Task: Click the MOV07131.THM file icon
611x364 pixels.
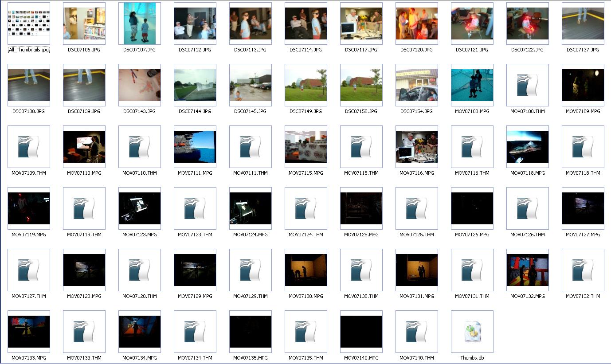Action: tap(472, 270)
